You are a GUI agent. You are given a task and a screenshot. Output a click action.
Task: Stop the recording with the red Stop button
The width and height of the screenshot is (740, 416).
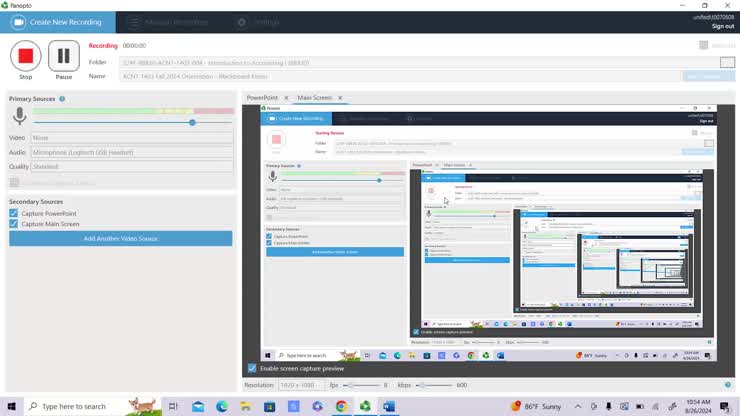pos(26,56)
